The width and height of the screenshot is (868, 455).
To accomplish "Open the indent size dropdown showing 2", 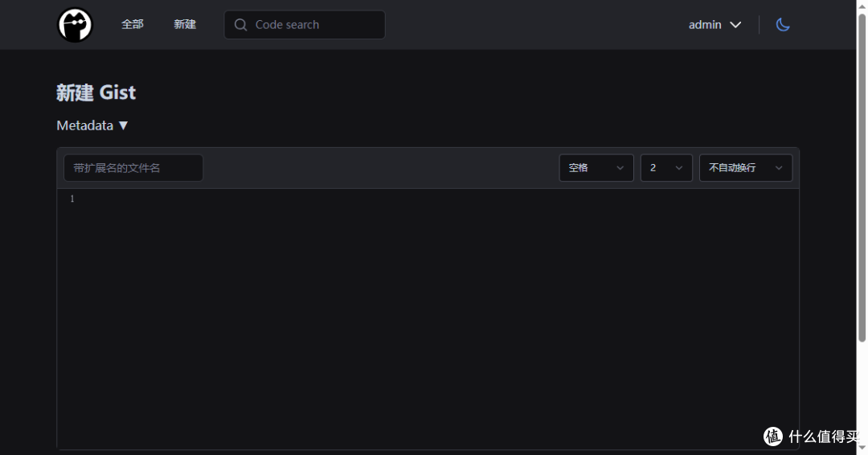I will point(666,168).
